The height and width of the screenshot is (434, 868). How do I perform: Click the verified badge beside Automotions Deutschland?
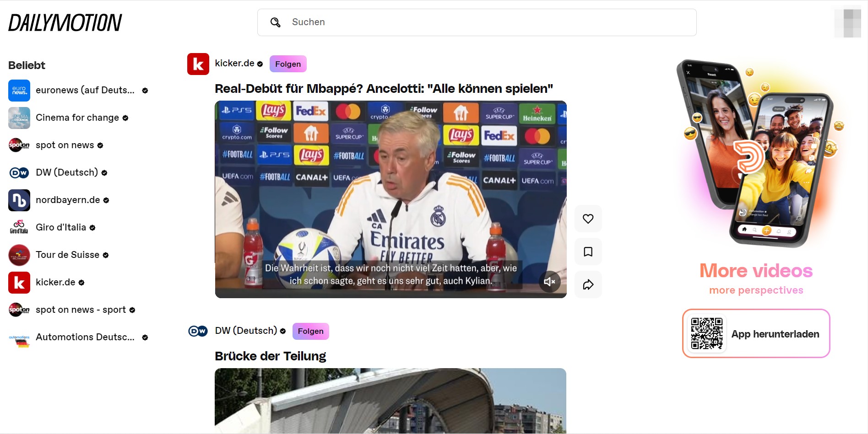click(145, 338)
